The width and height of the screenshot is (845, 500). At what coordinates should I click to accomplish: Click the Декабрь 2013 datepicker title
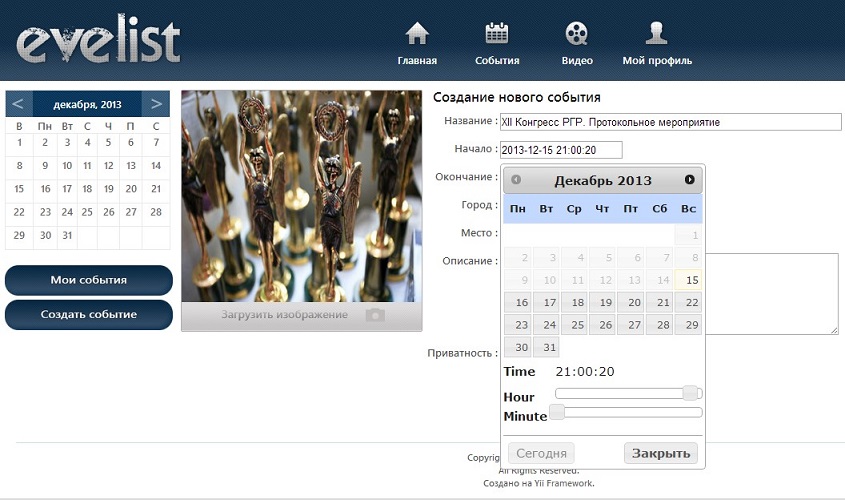[x=602, y=180]
